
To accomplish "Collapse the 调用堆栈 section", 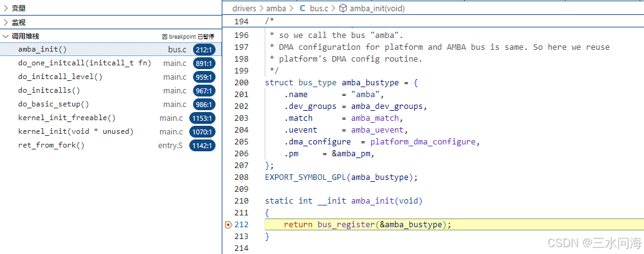I will tap(111, 36).
